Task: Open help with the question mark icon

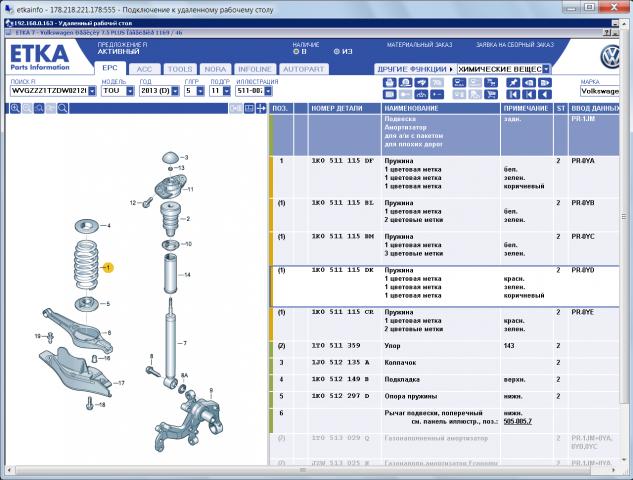Action: 607,33
